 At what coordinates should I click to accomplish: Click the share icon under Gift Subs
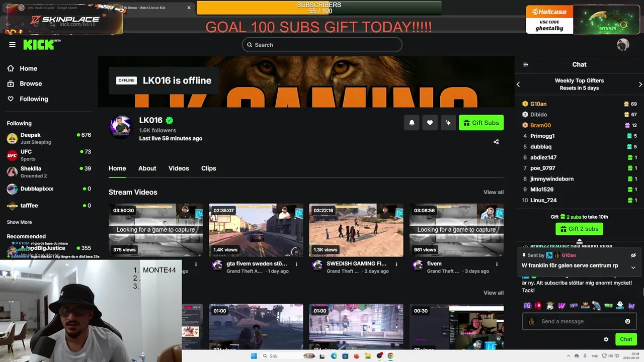click(x=496, y=142)
